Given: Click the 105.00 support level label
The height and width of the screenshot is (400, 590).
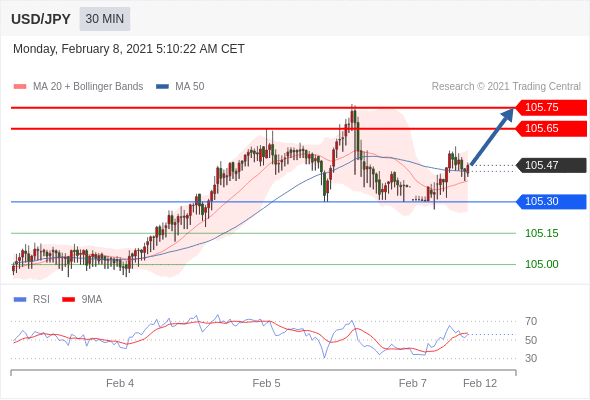Looking at the screenshot, I should [541, 264].
